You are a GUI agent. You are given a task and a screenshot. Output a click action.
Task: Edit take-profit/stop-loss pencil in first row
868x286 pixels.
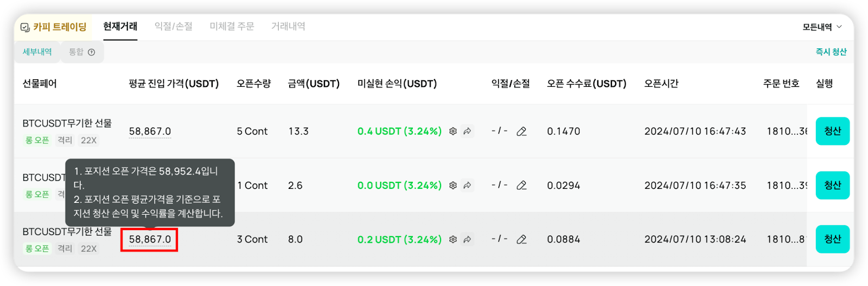(521, 131)
